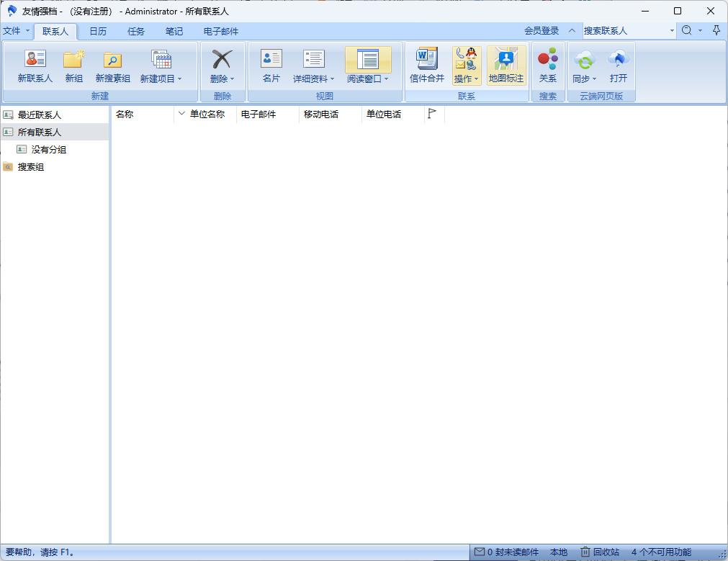
Task: Click 本地 in status bar
Action: (x=559, y=552)
